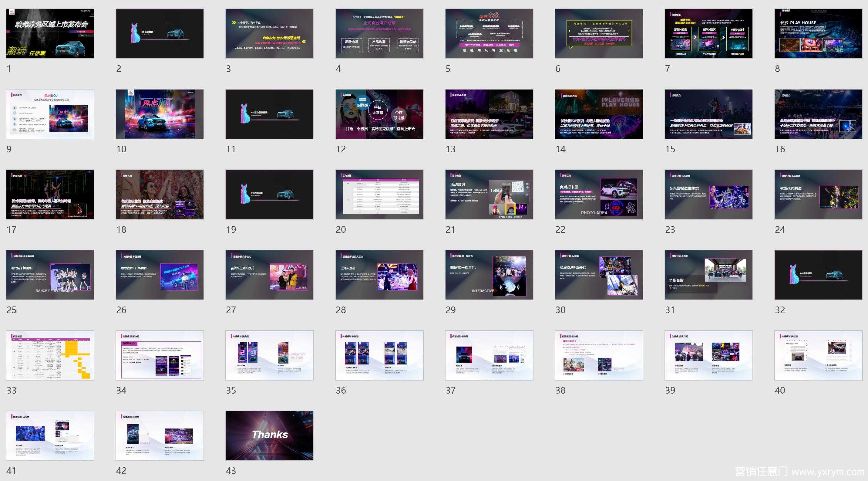Viewport: 868px width, 481px height.
Task: Select slide 1 title thumbnail 哈弗赤兔区域上市发布会
Action: pos(50,34)
